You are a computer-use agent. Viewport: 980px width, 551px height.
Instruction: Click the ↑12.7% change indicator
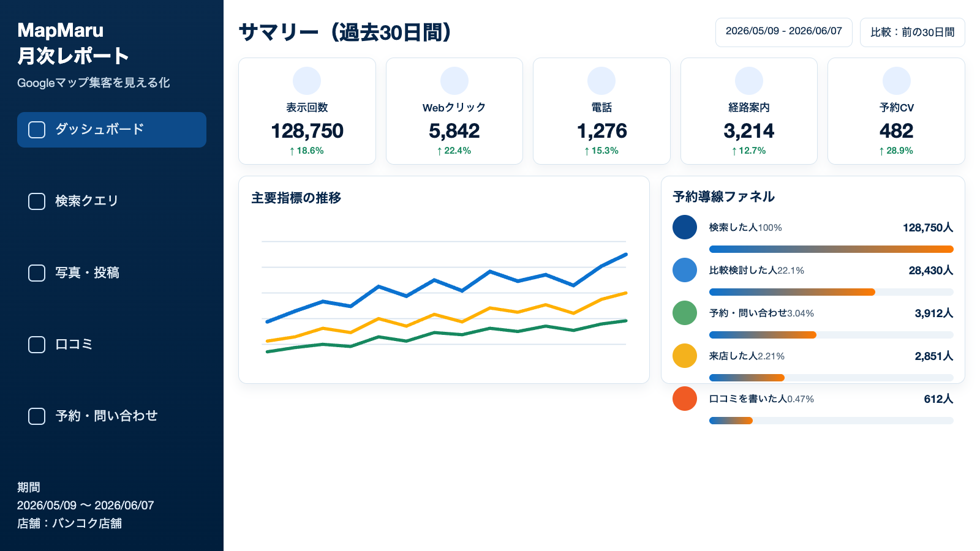point(749,151)
